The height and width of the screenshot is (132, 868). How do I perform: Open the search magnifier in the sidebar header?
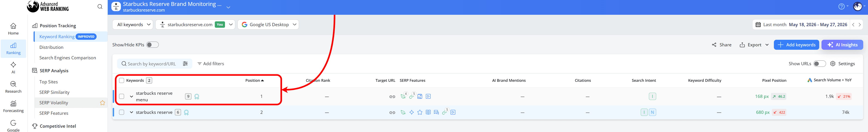[x=100, y=7]
